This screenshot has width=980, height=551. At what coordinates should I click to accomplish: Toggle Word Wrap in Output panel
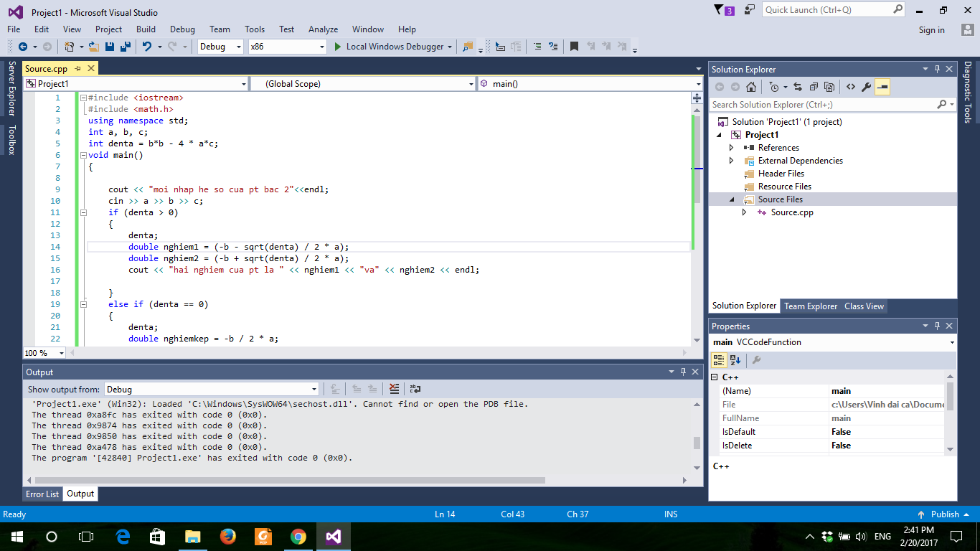(415, 389)
